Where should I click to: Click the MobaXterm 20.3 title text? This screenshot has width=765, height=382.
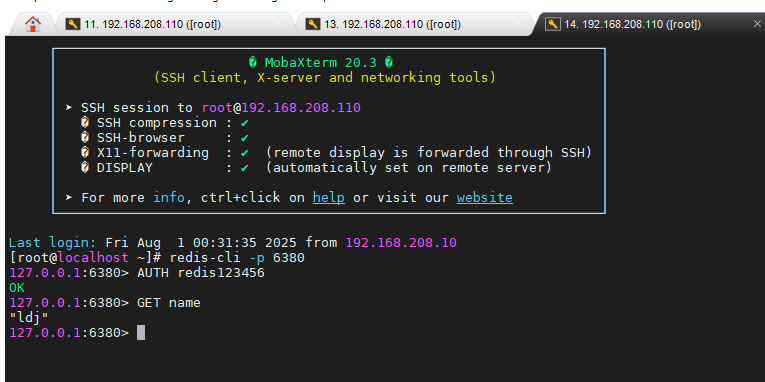321,62
